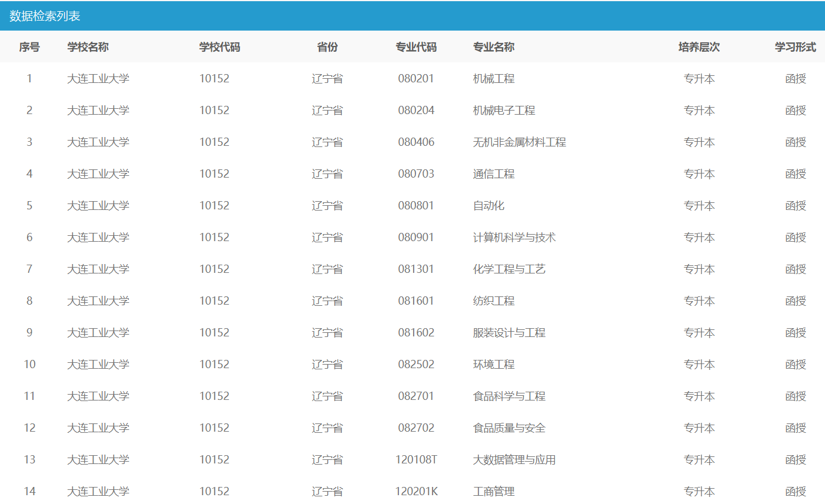Click major code 081301
825x504 pixels.
(416, 269)
